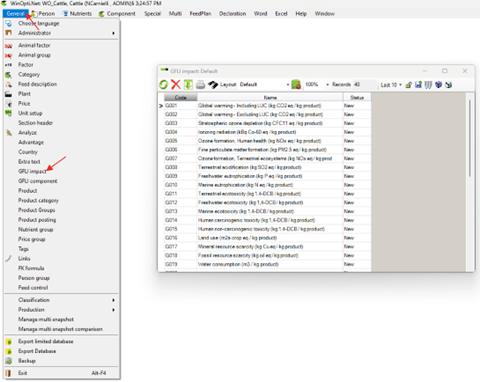Click the Exit door icon

coord(8,373)
